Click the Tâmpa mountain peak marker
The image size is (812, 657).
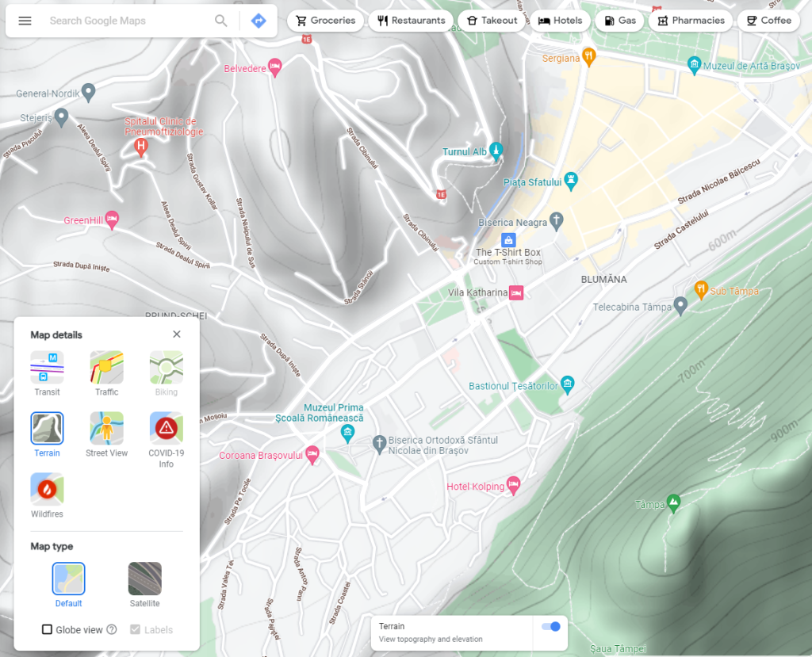674,503
